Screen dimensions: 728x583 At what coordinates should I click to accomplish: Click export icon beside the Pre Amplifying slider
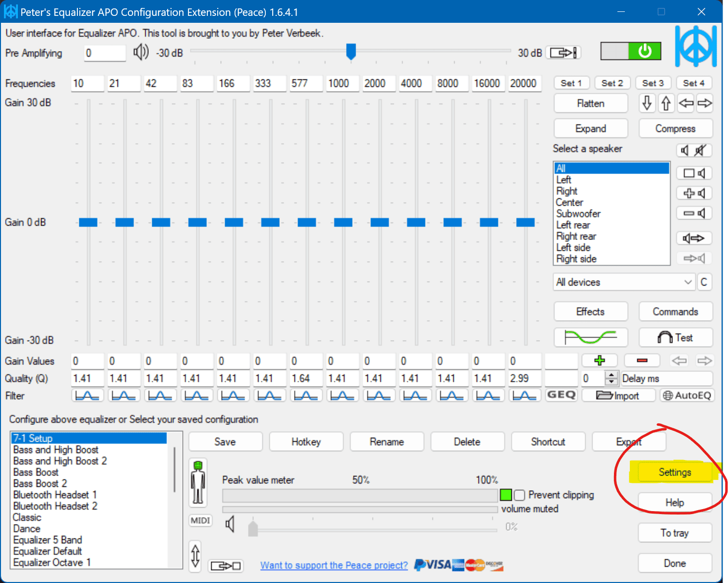pyautogui.click(x=563, y=52)
